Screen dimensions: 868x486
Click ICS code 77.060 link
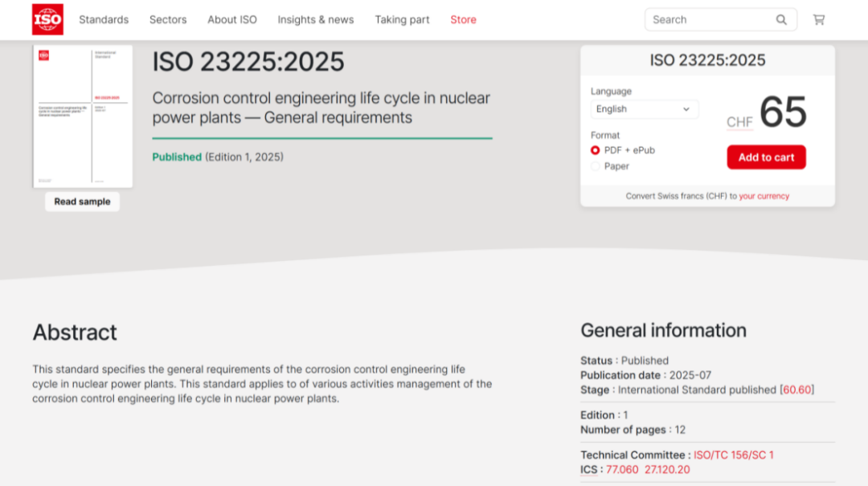point(622,470)
